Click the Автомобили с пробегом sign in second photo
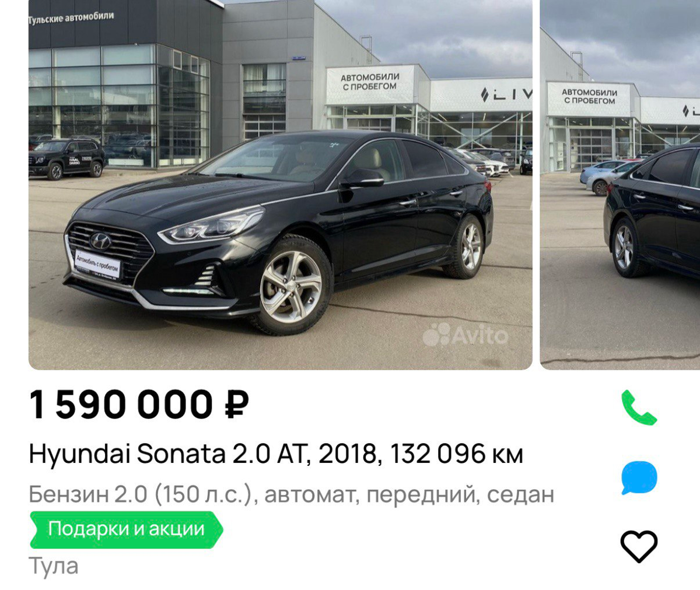The image size is (700, 590). pos(589,97)
